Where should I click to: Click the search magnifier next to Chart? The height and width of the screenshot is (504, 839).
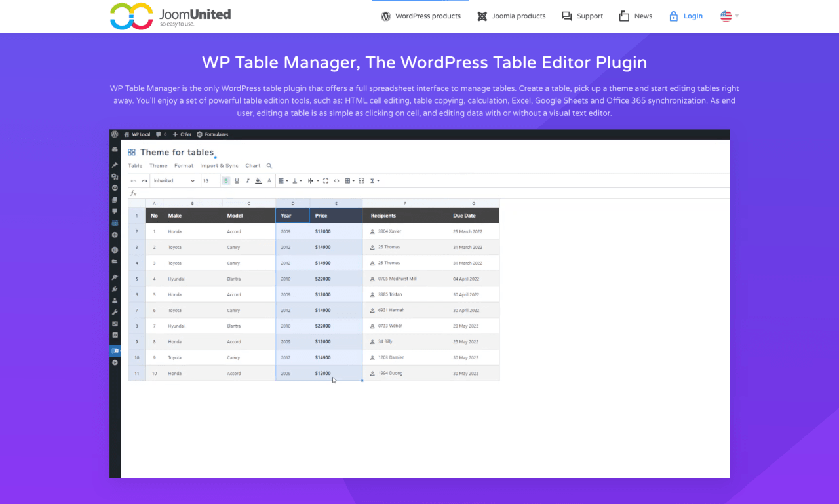coord(269,166)
